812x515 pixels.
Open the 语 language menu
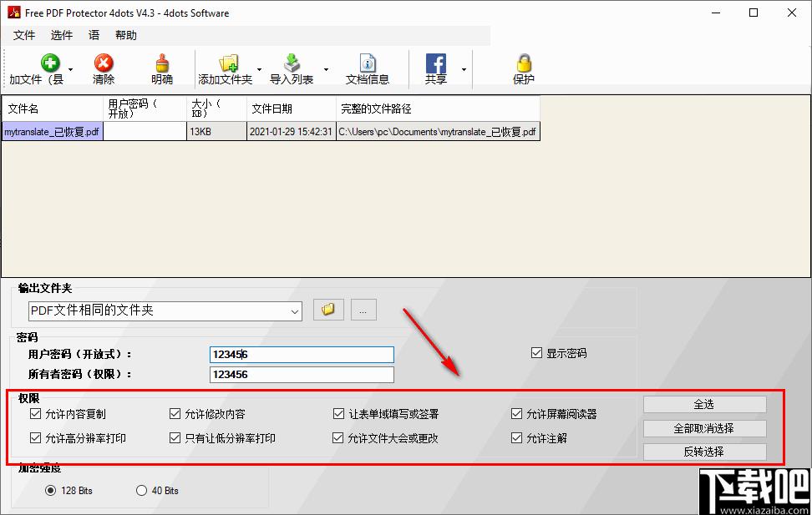[94, 35]
